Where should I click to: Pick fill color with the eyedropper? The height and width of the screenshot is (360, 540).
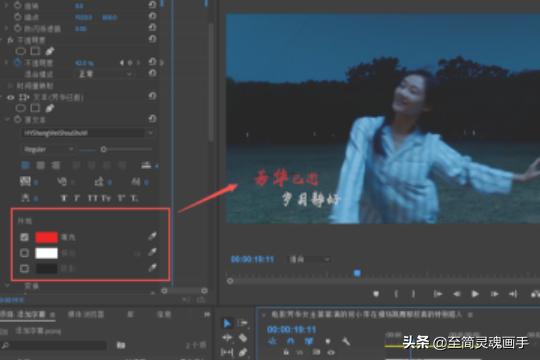tap(152, 236)
